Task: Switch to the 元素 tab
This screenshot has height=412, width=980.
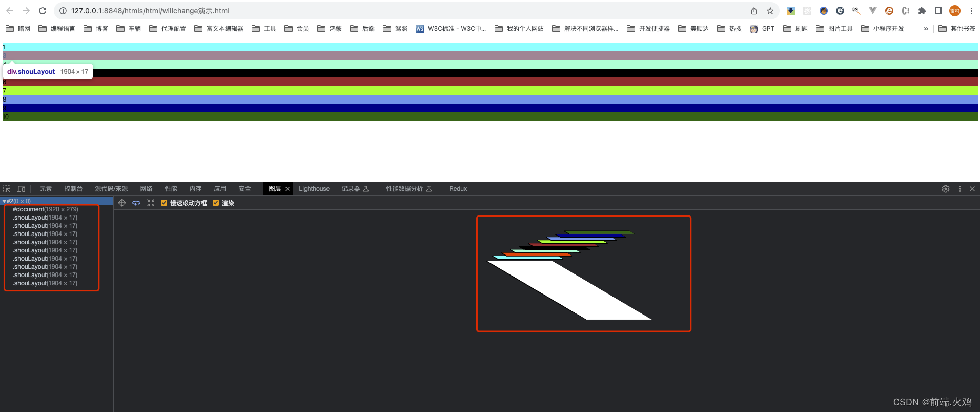Action: 46,189
